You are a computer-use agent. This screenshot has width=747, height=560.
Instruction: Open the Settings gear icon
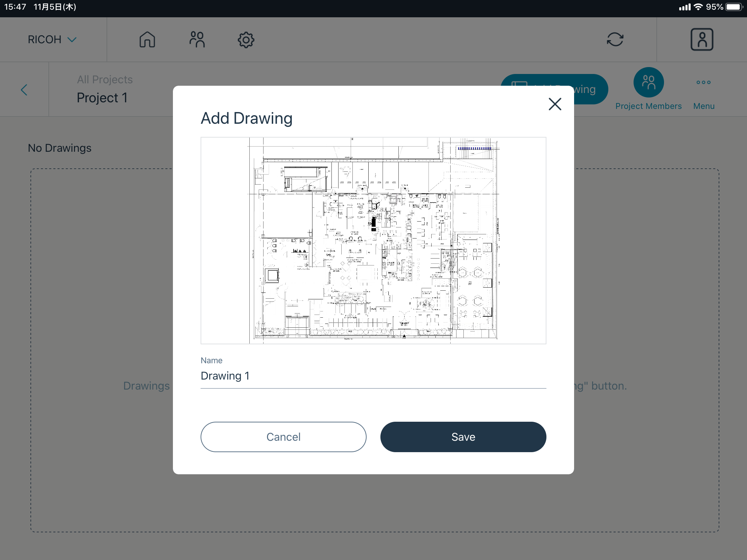pos(246,39)
